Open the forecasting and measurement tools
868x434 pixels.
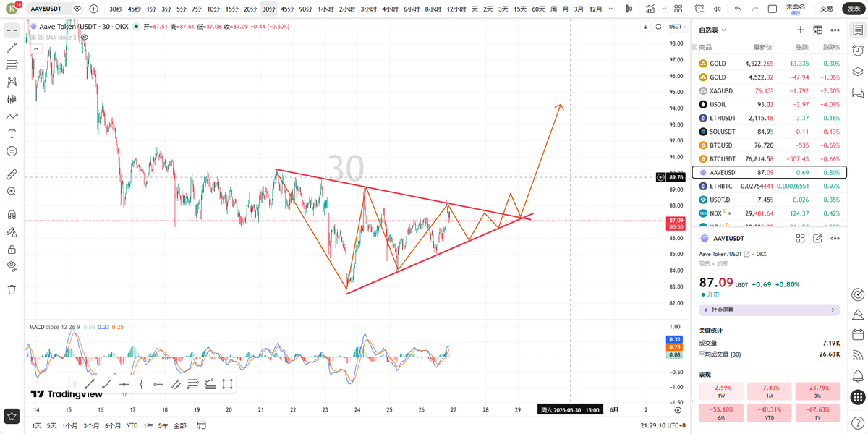pyautogui.click(x=12, y=99)
